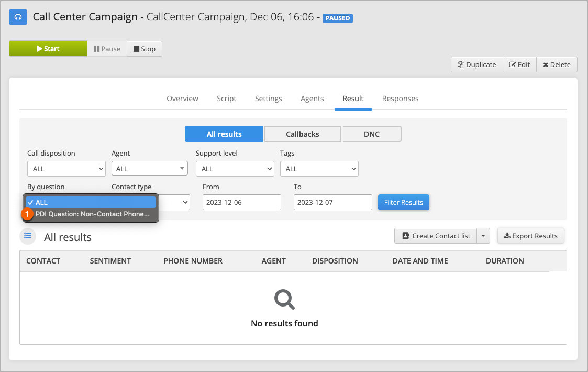Screen dimensions: 588x372
Task: Click the From date field
Action: click(x=242, y=202)
